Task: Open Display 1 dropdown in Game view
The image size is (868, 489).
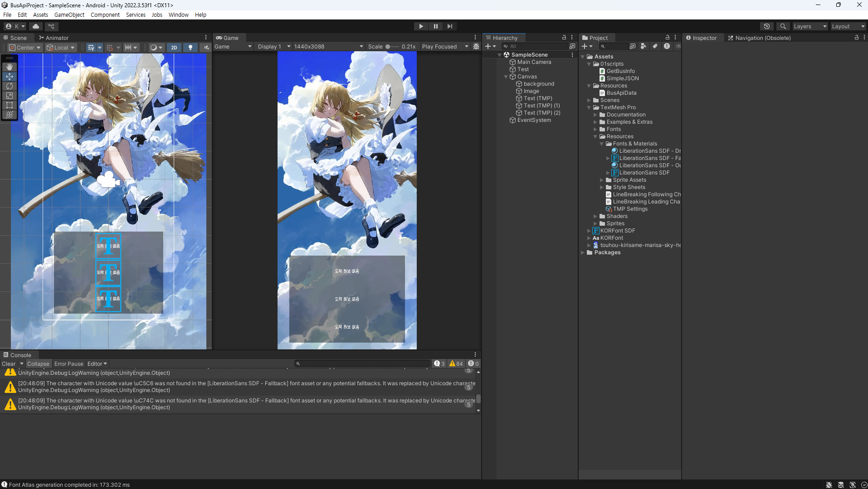Action: tap(274, 47)
